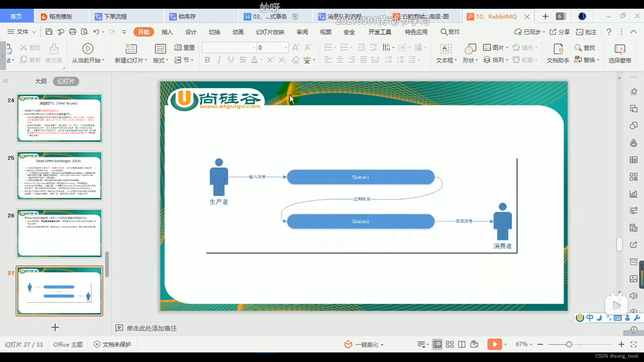
Task: Open the Animation (动画) ribbon tab
Action: pyautogui.click(x=238, y=32)
